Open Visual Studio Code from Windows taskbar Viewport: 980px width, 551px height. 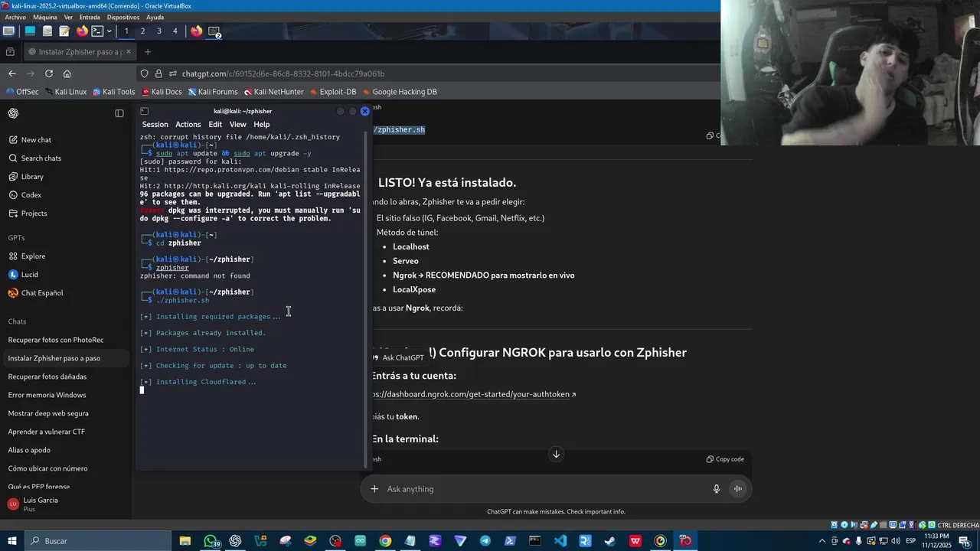(x=560, y=541)
